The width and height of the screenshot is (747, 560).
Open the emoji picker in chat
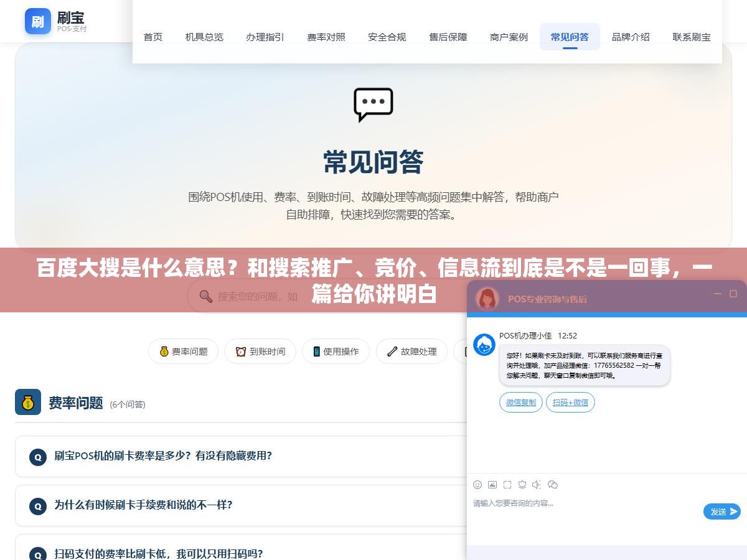coord(477,485)
